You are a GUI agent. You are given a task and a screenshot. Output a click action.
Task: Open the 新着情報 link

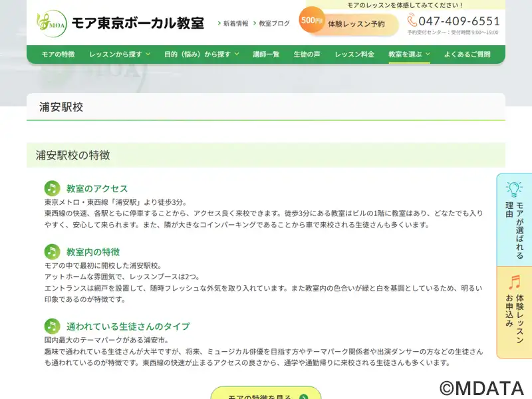[x=235, y=23]
